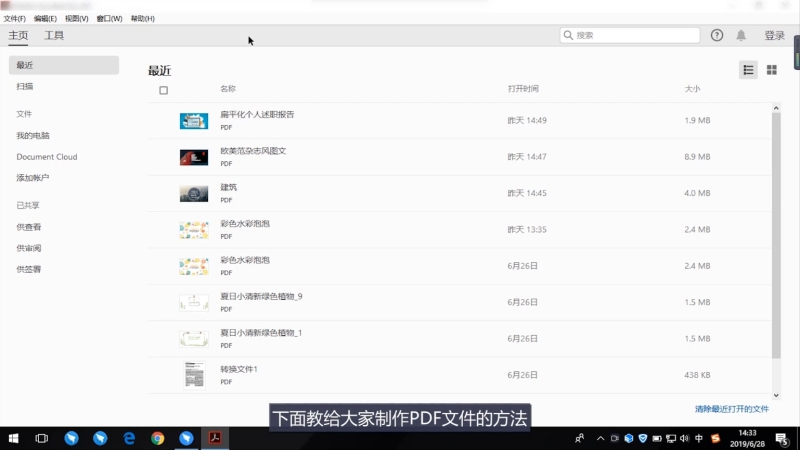
Task: Click the file list vertical scrollbar
Action: click(x=776, y=230)
